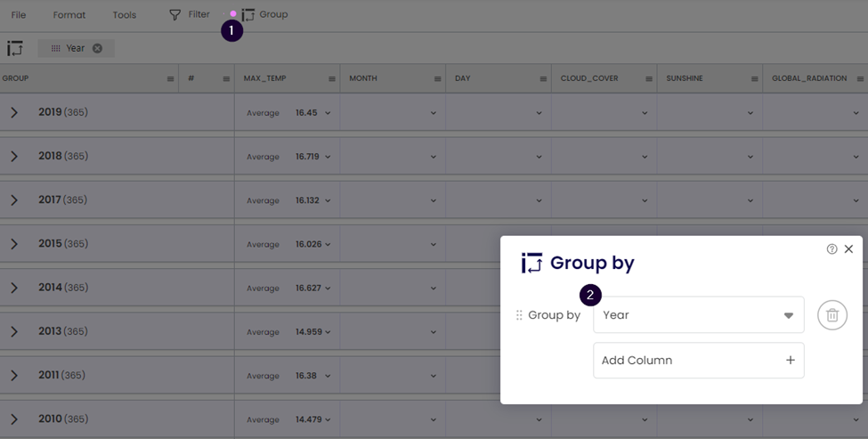Expand the 2015 group row
Viewport: 868px width, 439px height.
[14, 244]
